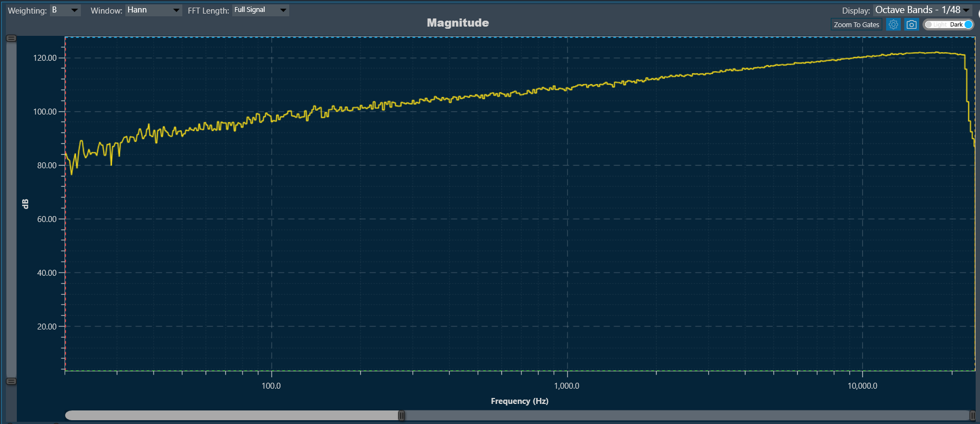Click the 40.00 dB axis label
This screenshot has width=980, height=424.
click(x=47, y=273)
